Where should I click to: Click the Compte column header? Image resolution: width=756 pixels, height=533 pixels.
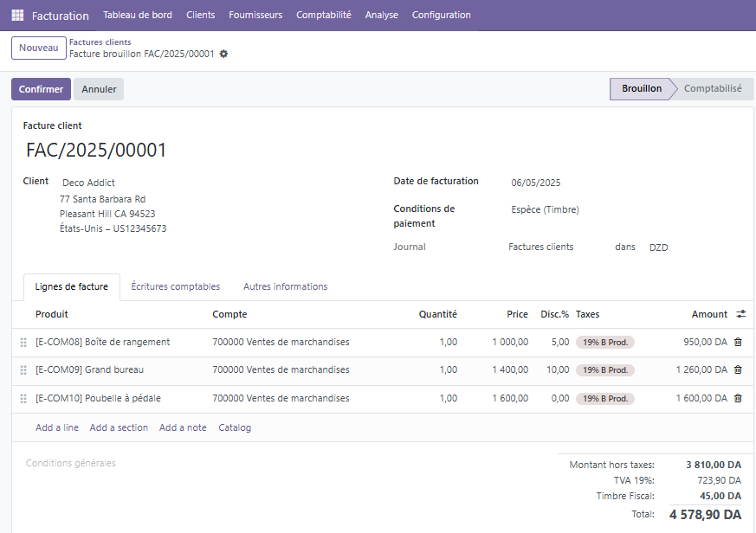(x=229, y=314)
